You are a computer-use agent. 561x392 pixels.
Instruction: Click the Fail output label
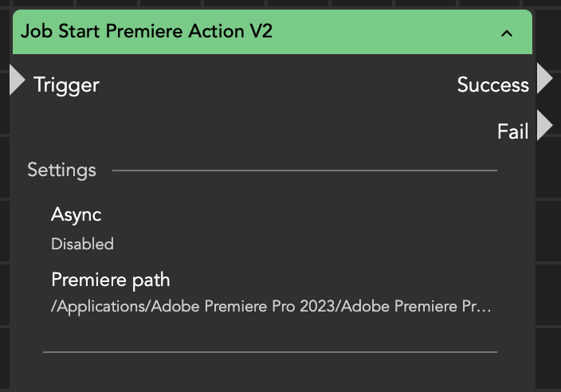tap(512, 131)
